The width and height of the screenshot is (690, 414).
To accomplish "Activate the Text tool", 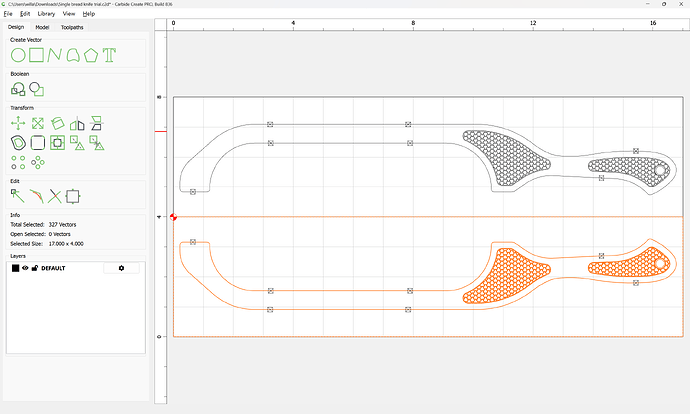I will [109, 54].
